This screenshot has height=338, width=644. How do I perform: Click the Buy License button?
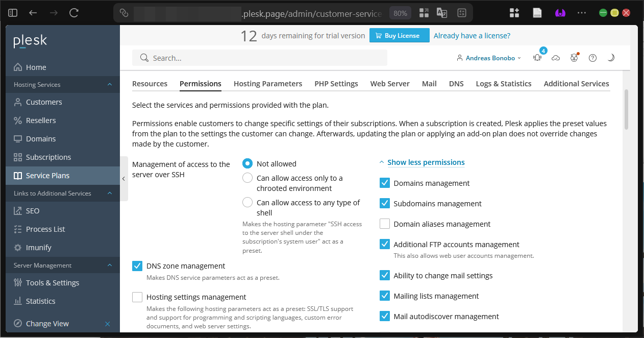point(399,36)
